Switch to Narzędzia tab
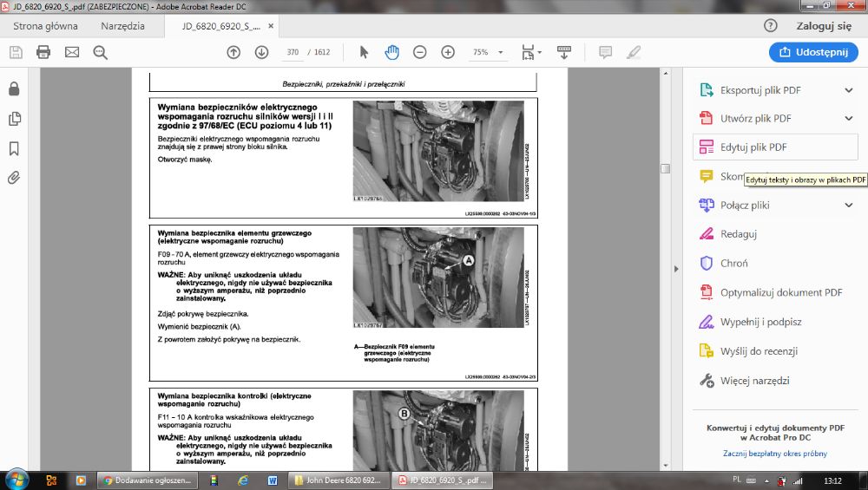Screen dimensions: 868x490 [122, 26]
